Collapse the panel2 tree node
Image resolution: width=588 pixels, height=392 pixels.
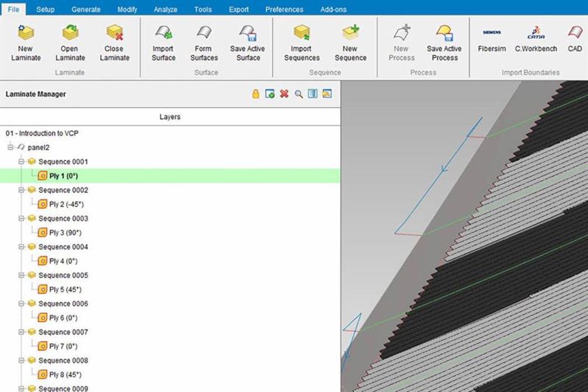click(x=11, y=147)
